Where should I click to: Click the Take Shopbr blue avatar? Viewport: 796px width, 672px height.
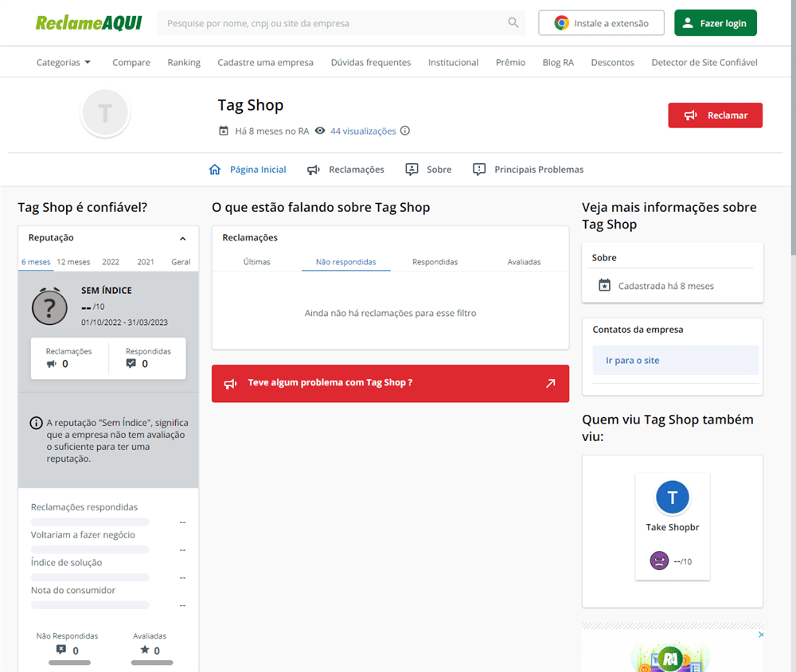[x=673, y=498]
